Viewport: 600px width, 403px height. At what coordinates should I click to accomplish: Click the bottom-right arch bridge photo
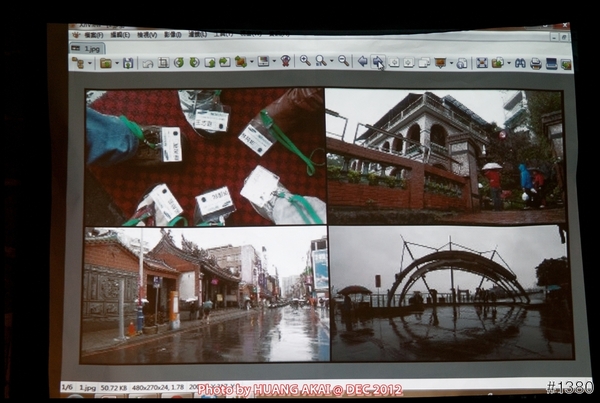(450, 292)
